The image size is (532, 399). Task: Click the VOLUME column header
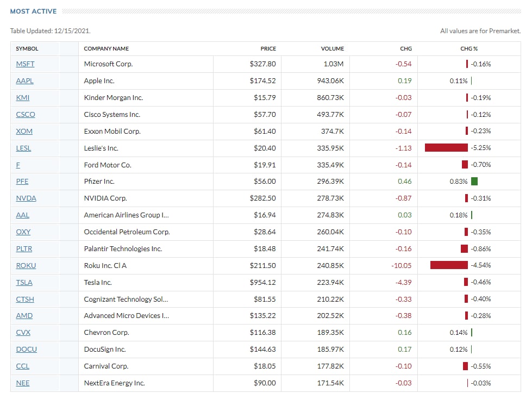332,48
